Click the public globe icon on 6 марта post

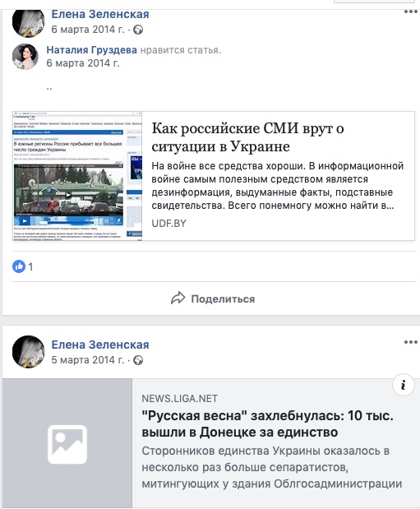(138, 30)
